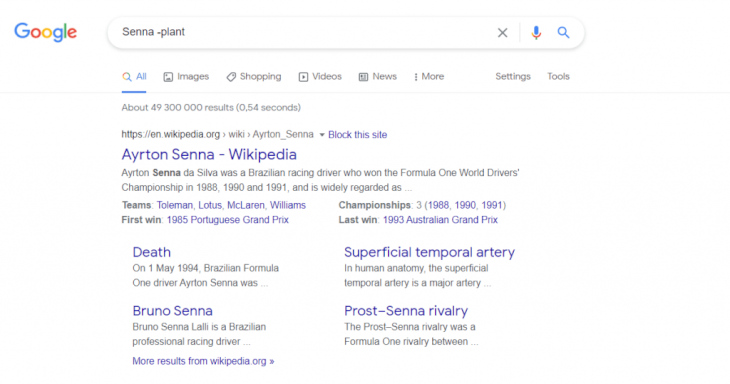Open the Toleman team link
The height and width of the screenshot is (384, 730).
175,205
